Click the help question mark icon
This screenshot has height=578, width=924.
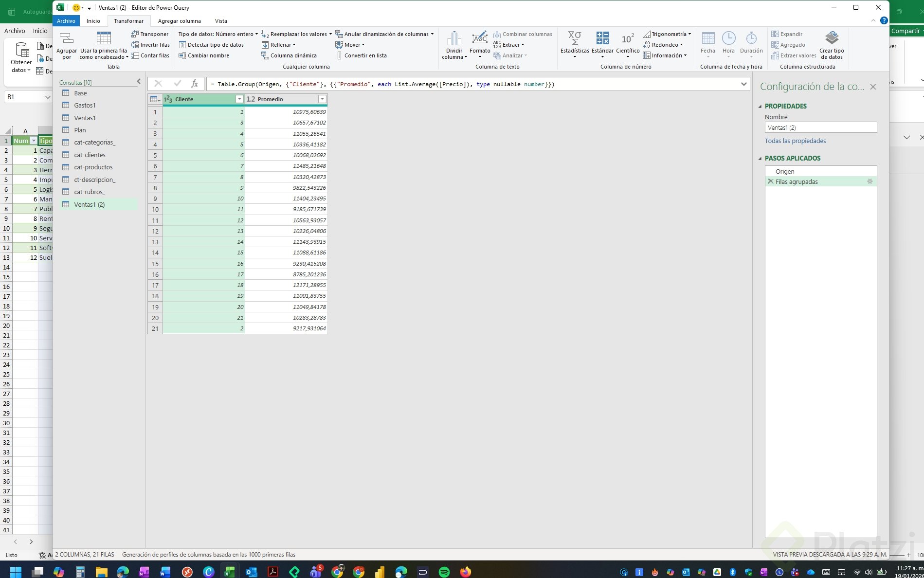884,20
